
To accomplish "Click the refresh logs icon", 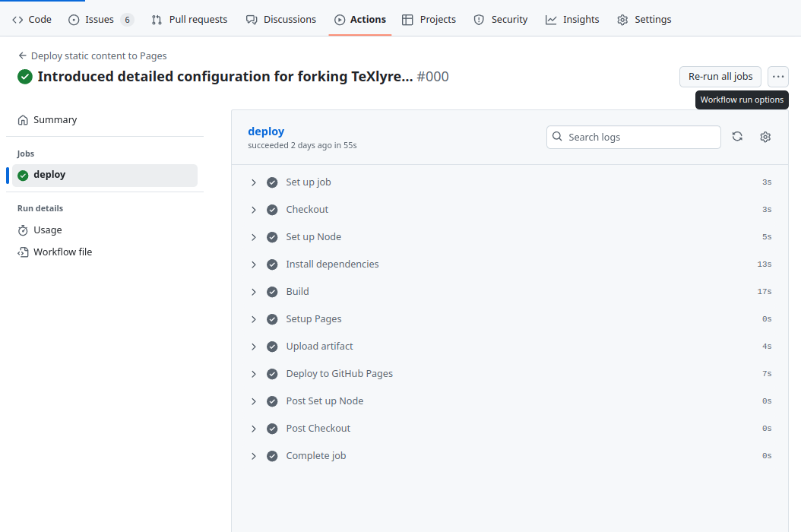I will [x=737, y=137].
